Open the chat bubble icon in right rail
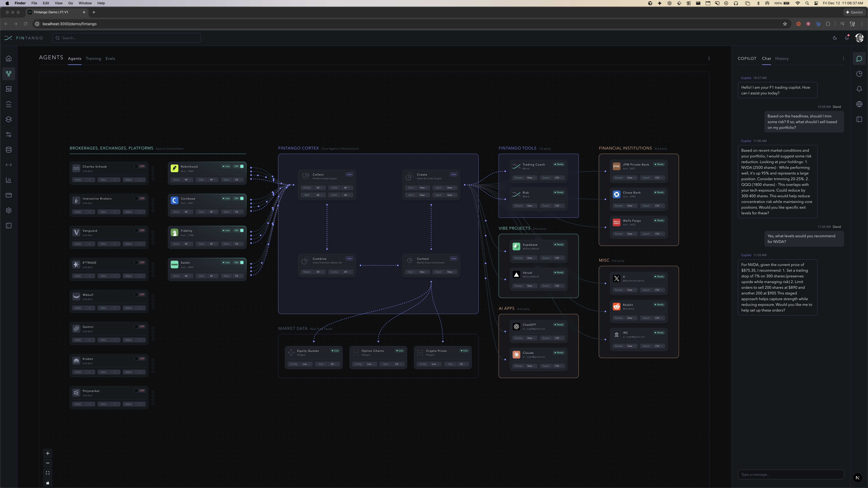 point(859,59)
